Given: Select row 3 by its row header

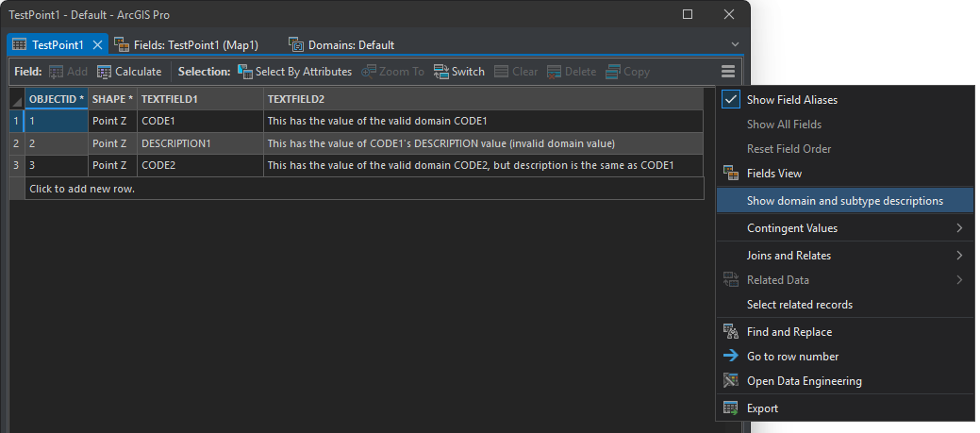Looking at the screenshot, I should [16, 166].
